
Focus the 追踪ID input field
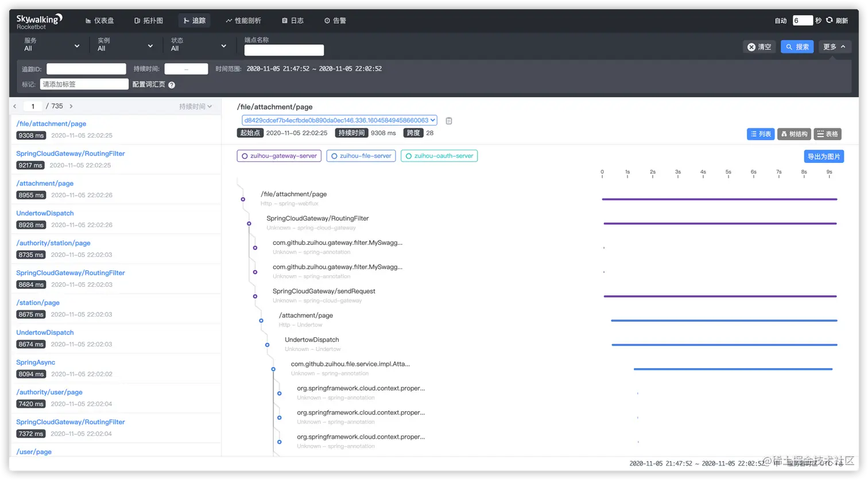point(86,69)
